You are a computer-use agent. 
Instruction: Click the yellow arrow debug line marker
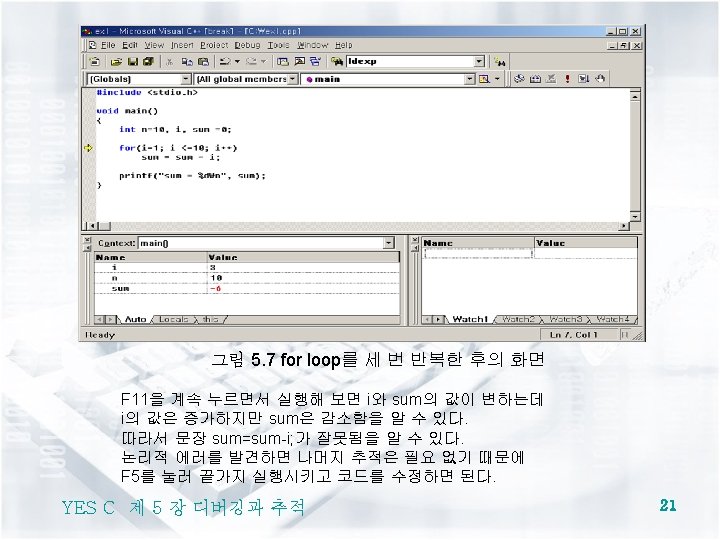point(88,148)
